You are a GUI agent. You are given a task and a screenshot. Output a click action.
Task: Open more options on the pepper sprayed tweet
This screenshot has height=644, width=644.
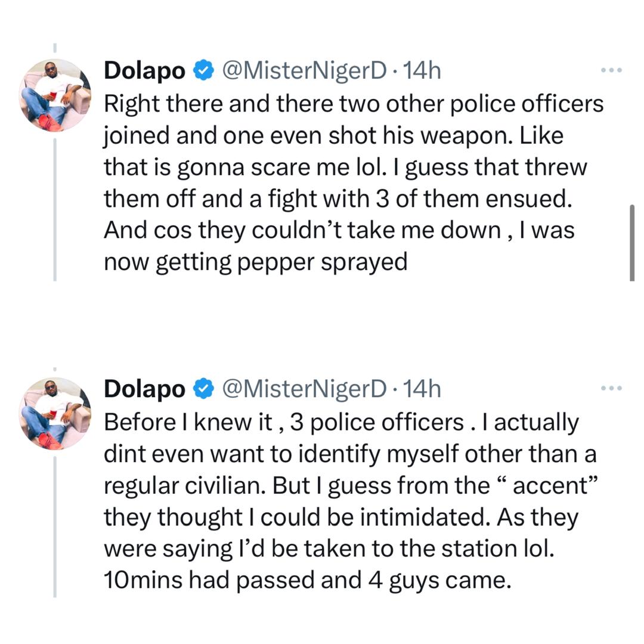611,70
